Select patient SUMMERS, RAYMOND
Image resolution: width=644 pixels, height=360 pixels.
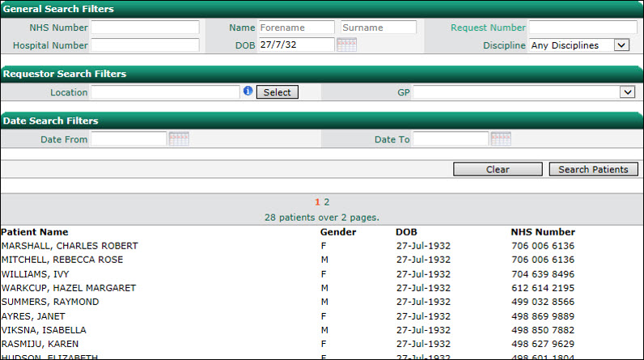click(x=50, y=302)
